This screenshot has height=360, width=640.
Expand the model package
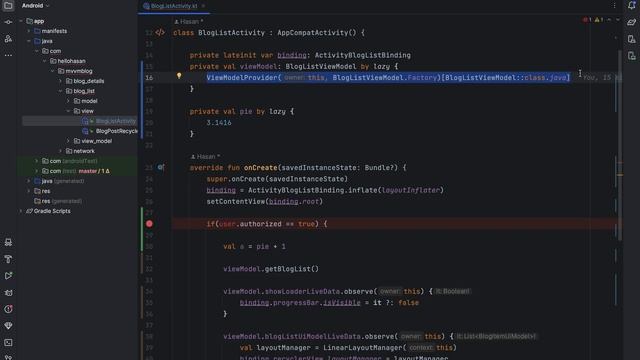coord(68,101)
